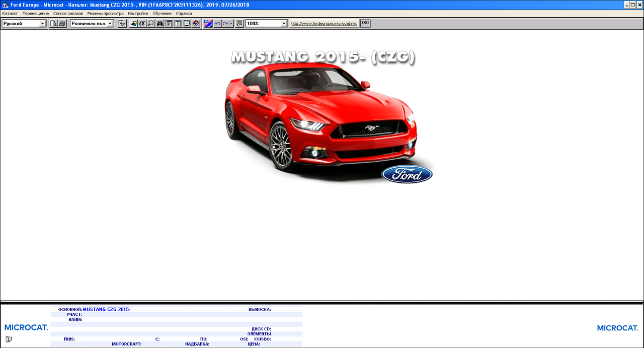Image resolution: width=644 pixels, height=348 pixels.
Task: Click the MUSTANG 2015- (CZG) heading
Action: (323, 57)
